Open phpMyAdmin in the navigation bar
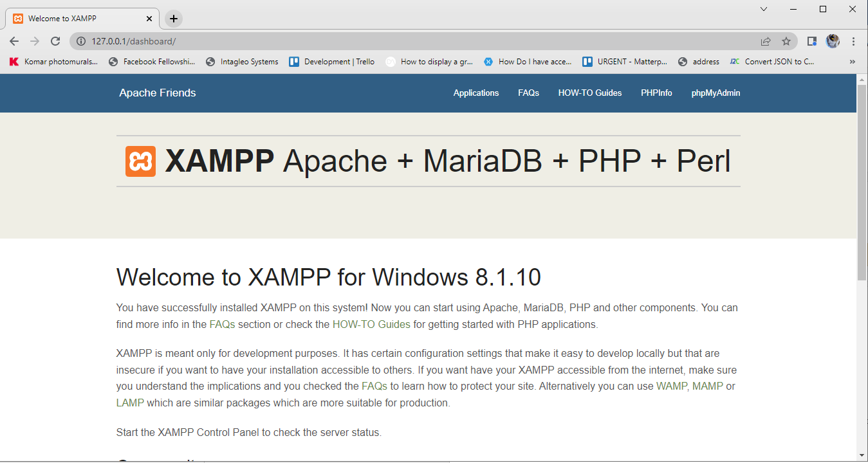Viewport: 868px width, 463px height. 716,93
